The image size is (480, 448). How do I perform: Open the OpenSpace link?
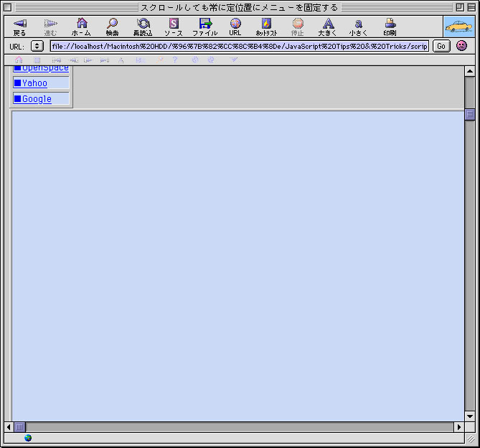click(45, 67)
